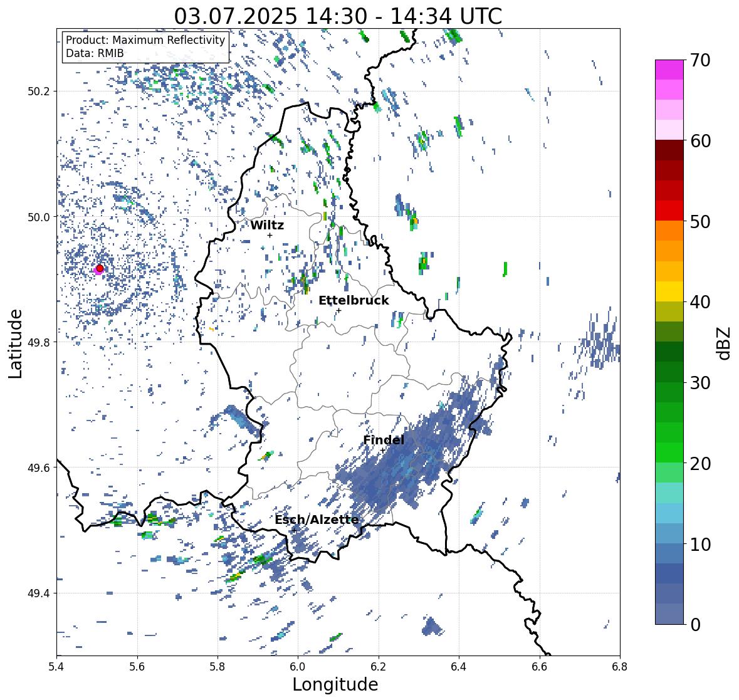Click the Esch/Alzette city label
Image resolution: width=739 pixels, height=700 pixels.
point(317,520)
